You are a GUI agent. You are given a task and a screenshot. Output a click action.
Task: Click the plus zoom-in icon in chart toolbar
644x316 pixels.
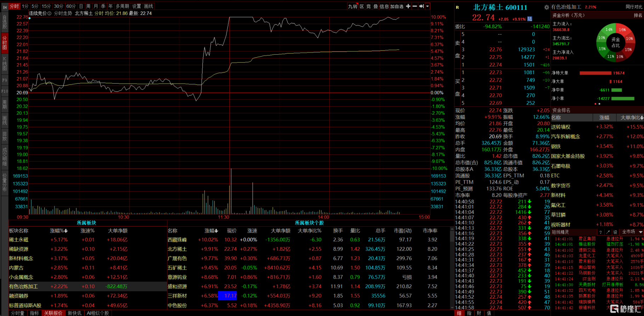[x=408, y=6]
